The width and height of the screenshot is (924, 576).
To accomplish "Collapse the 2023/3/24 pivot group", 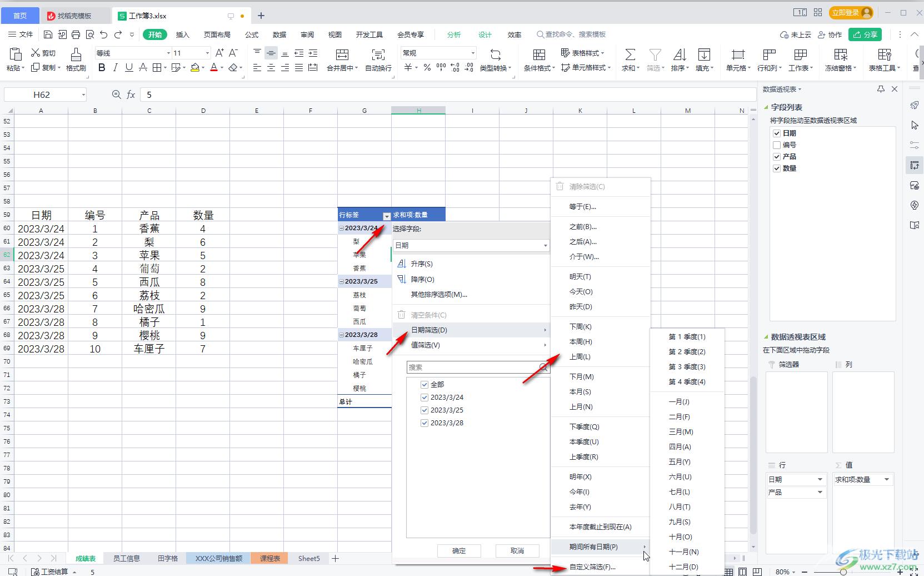I will point(342,228).
